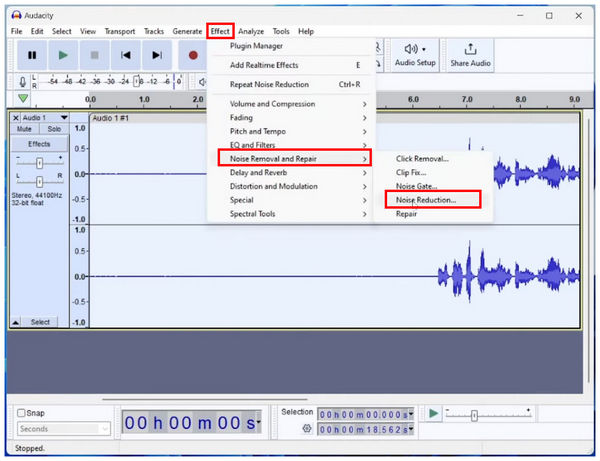Click the Effect menu
This screenshot has height=461, width=600.
(x=220, y=31)
